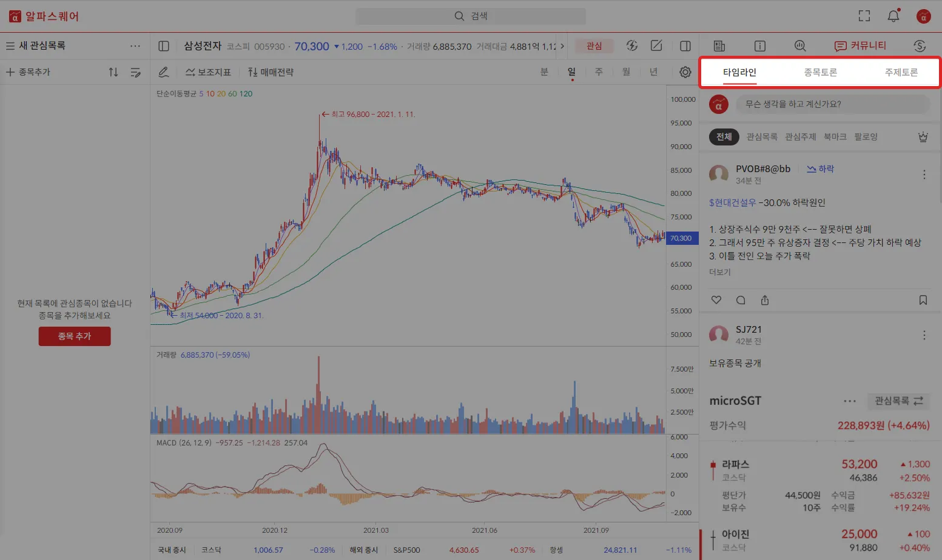The height and width of the screenshot is (560, 942).
Task: Open the trading account dollar icon
Action: point(920,46)
